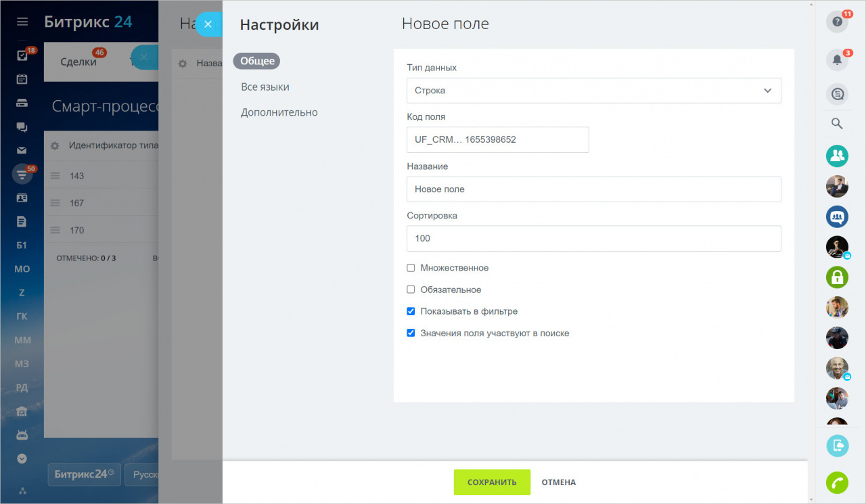Click the green phone call button
This screenshot has height=504, width=866.
838,483
